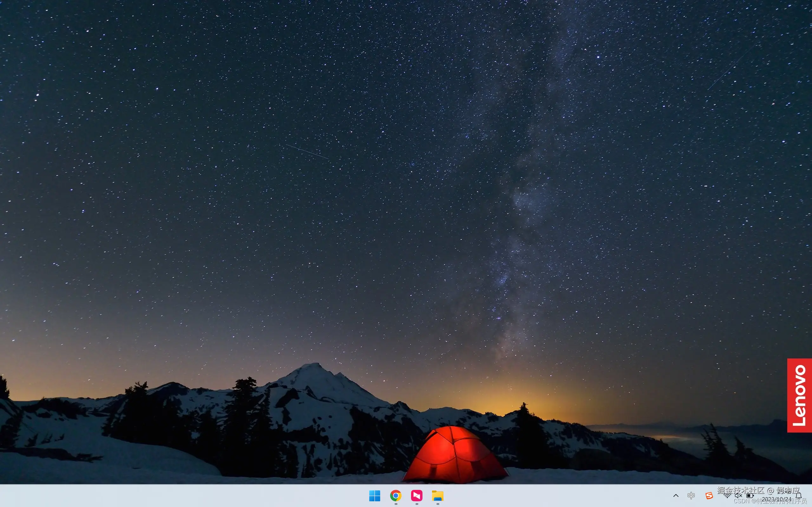Open the Windows Start menu
This screenshot has height=507, width=812.
[375, 496]
